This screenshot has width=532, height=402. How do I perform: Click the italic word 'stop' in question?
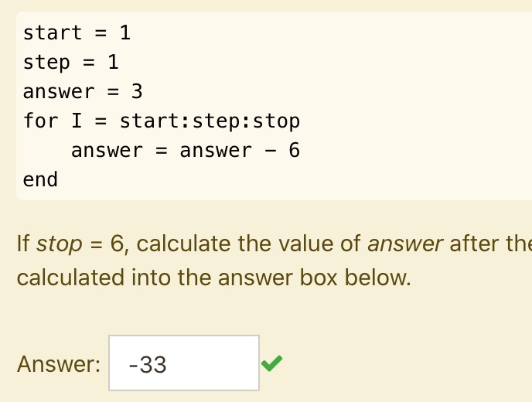(x=60, y=244)
